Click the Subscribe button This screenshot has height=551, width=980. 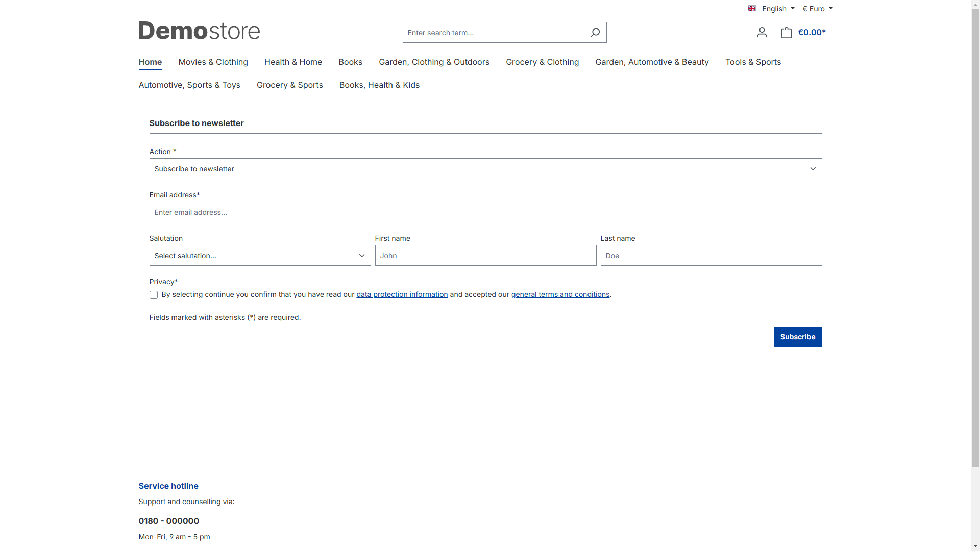(x=797, y=337)
